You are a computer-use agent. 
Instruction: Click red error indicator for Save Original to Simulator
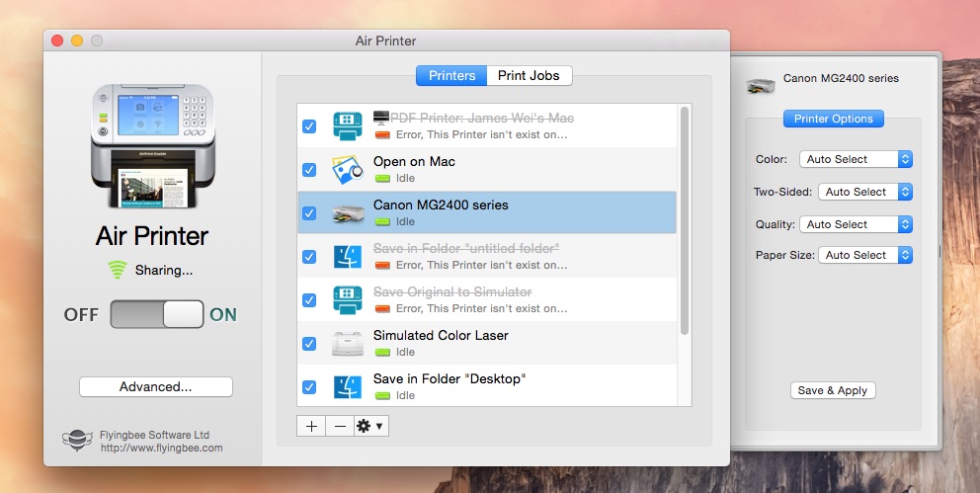[x=382, y=308]
